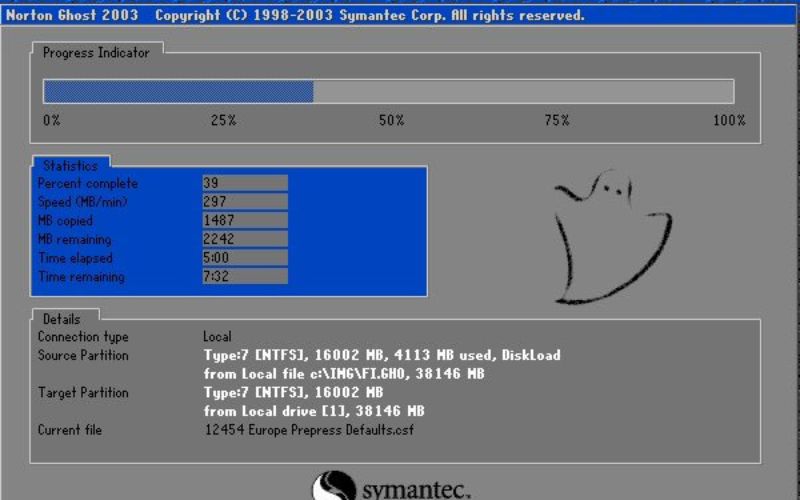The image size is (800, 500).
Task: Click the MB copied value 1487
Action: click(x=245, y=220)
